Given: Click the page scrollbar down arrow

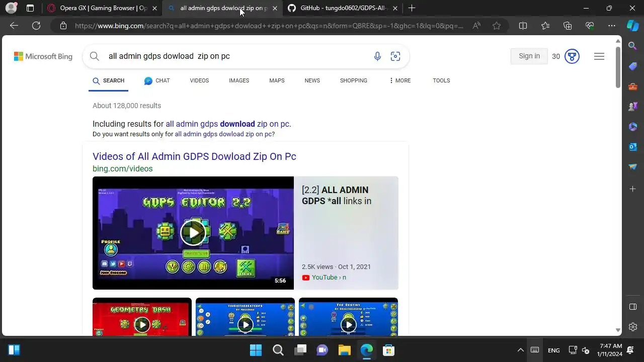Looking at the screenshot, I should 618,330.
